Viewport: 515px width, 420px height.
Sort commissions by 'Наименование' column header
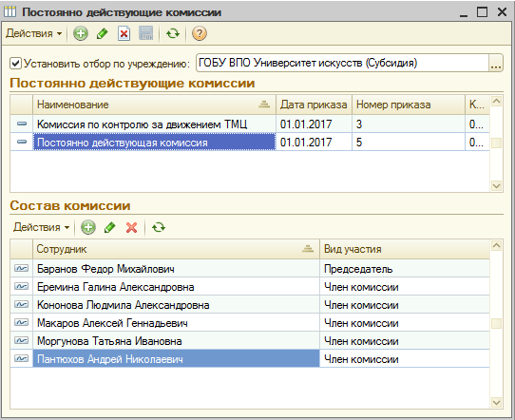(x=154, y=105)
